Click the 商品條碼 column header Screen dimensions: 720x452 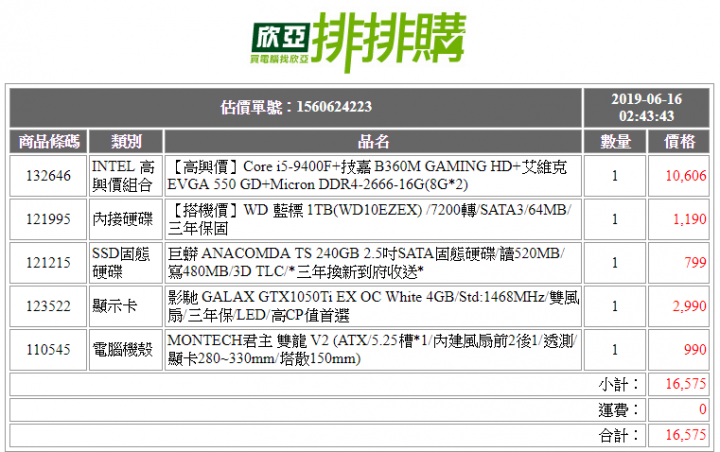(x=49, y=141)
